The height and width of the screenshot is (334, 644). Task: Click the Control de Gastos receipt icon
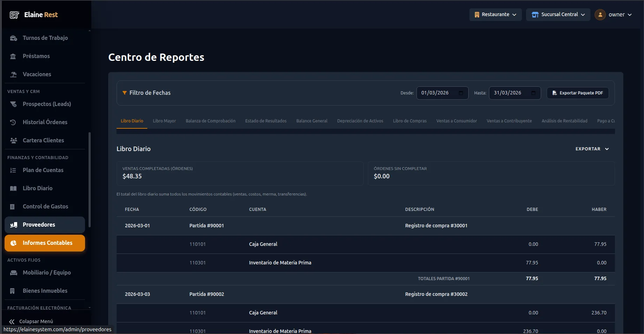(13, 207)
